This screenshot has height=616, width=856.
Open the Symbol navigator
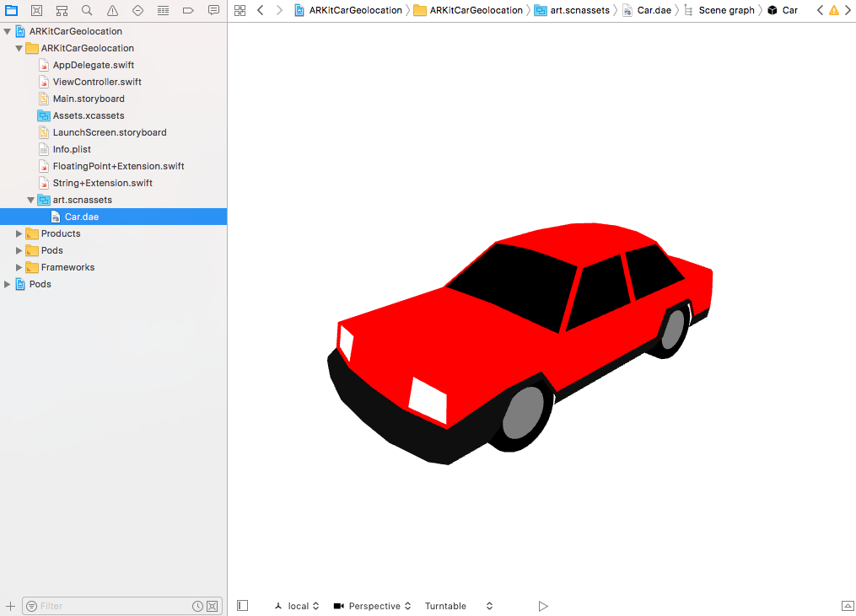[62, 10]
